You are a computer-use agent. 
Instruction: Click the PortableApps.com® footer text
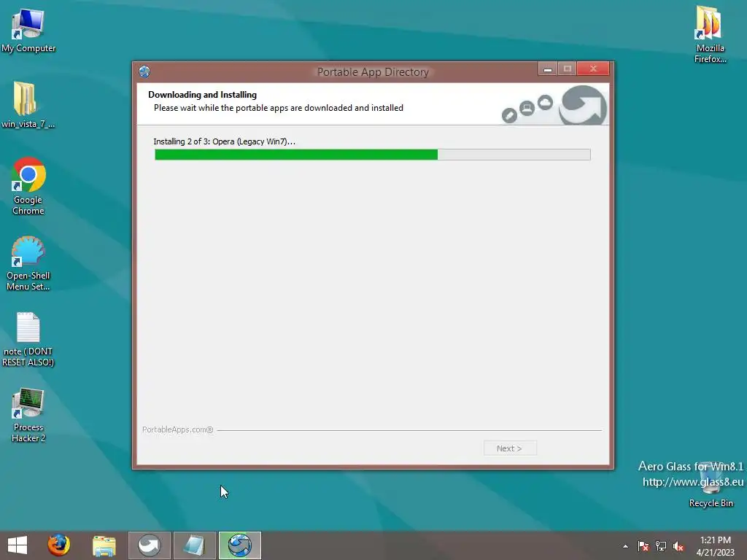click(x=178, y=429)
